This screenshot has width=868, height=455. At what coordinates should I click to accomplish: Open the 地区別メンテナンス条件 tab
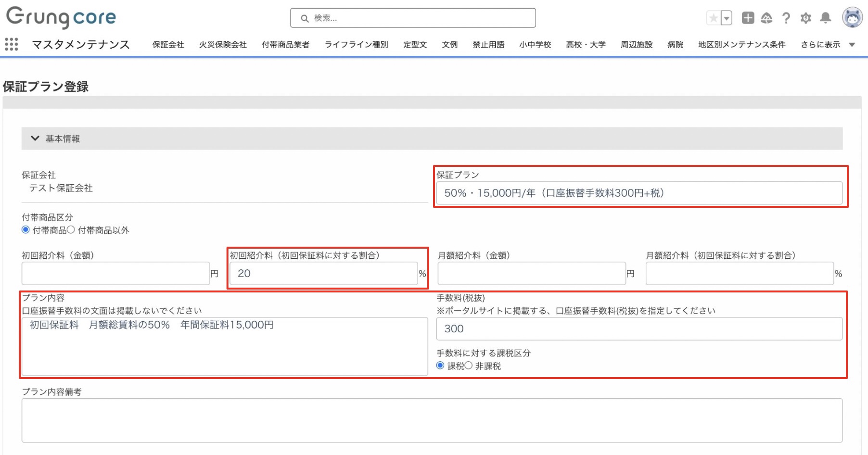[x=741, y=45]
